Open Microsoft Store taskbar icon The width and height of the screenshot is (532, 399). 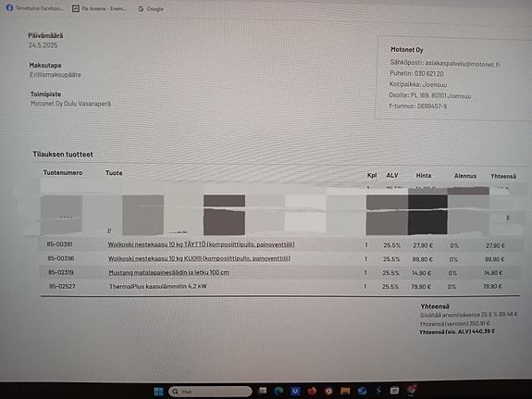pyautogui.click(x=394, y=391)
